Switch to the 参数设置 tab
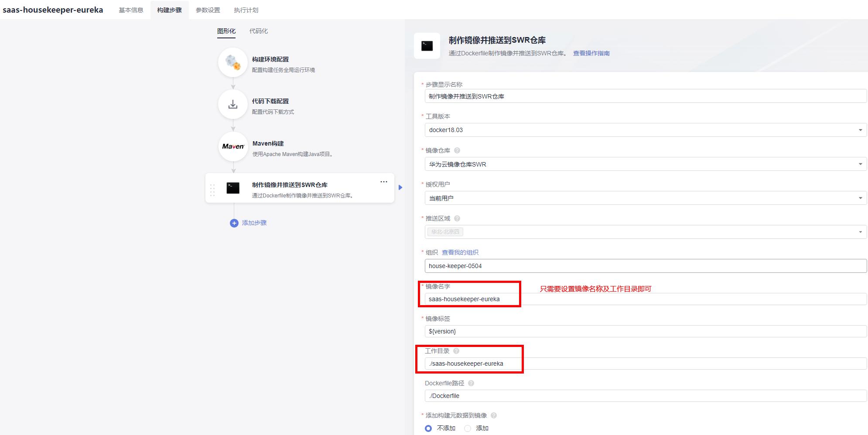Viewport: 868px width, 435px height. (x=208, y=10)
